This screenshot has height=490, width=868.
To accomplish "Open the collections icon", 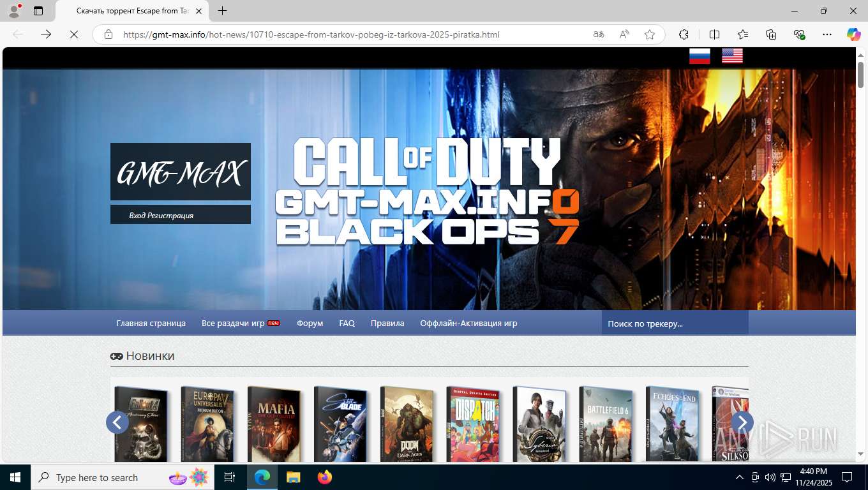I will click(x=771, y=34).
